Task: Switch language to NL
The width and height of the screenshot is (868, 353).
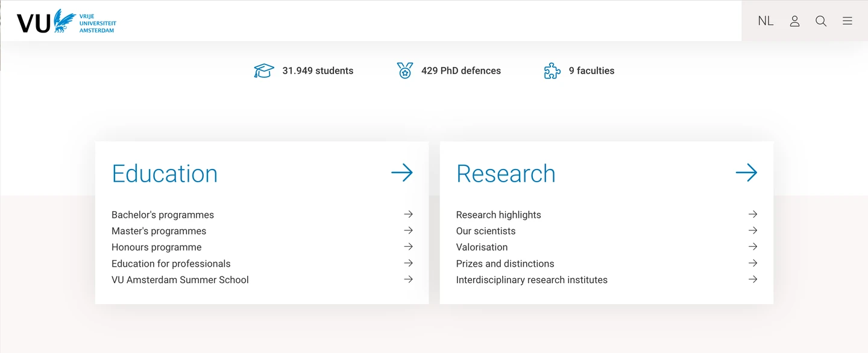Action: point(766,21)
